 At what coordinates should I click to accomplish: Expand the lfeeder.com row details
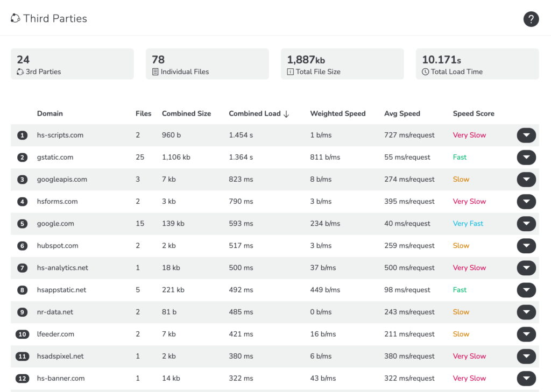pos(526,334)
